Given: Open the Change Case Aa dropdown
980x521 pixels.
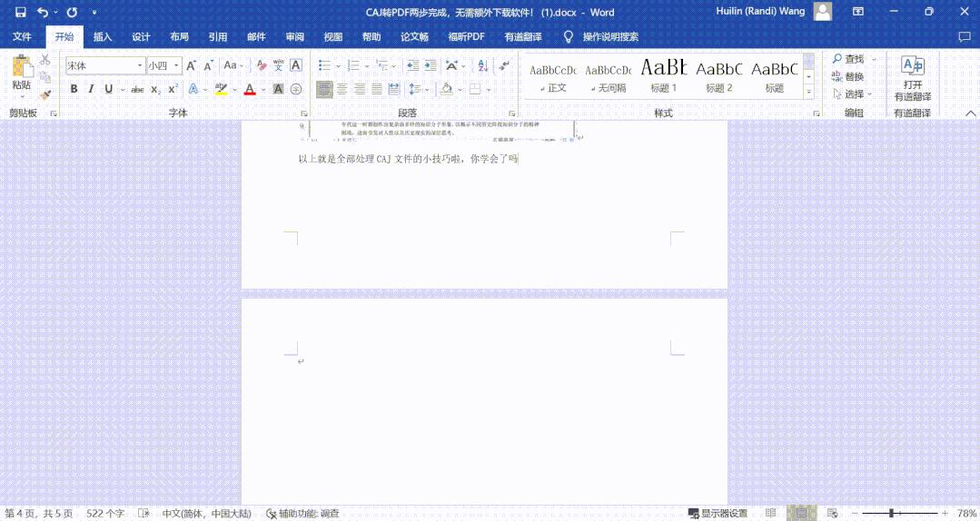Looking at the screenshot, I should (233, 65).
